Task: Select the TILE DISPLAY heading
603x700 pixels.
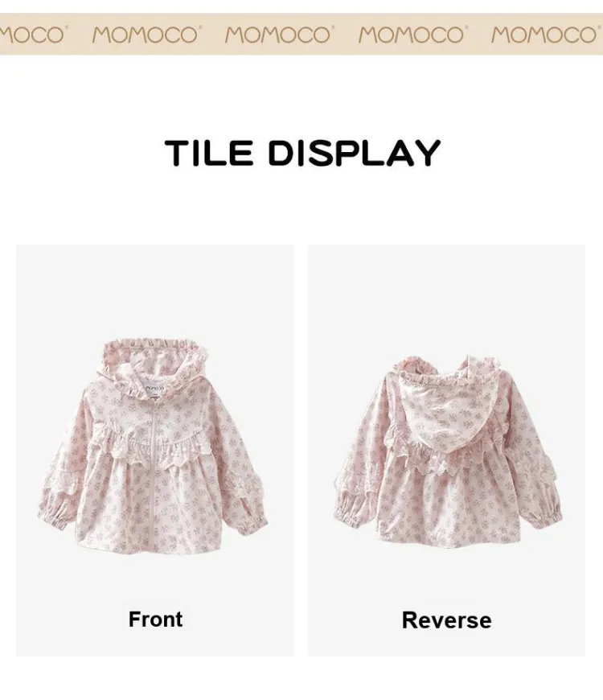Action: coord(302,153)
